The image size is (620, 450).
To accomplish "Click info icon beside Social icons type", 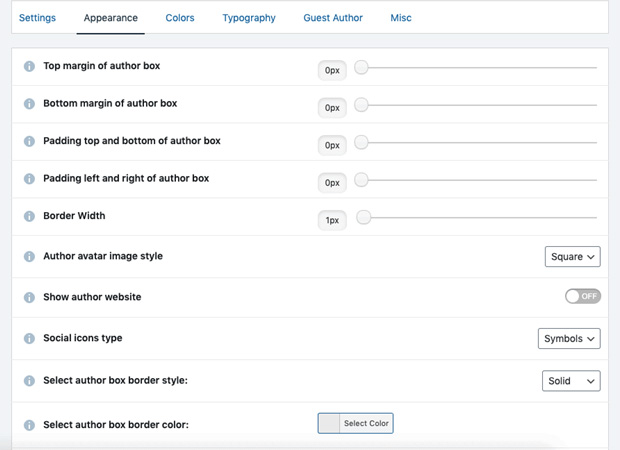I will coord(29,339).
